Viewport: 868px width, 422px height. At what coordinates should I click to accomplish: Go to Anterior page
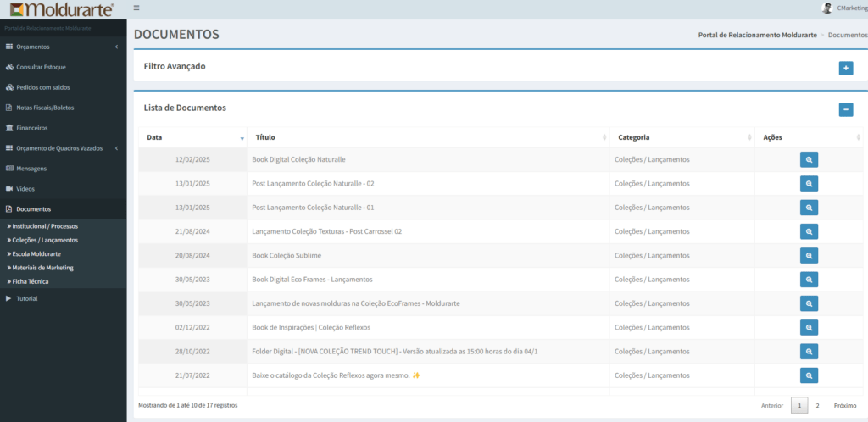click(772, 405)
